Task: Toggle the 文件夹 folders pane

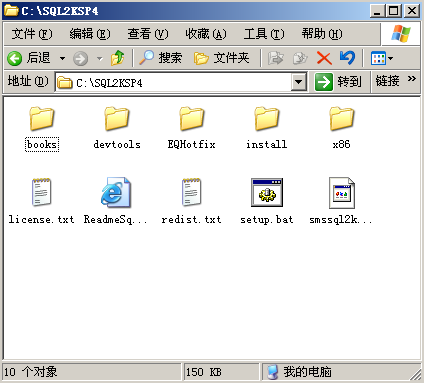Action: click(x=222, y=58)
